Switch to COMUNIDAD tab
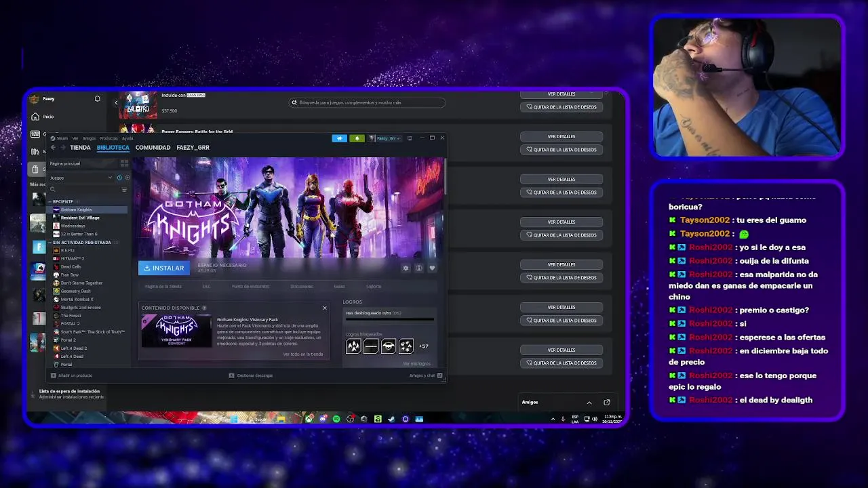Viewport: 868px width, 488px height. [x=153, y=147]
